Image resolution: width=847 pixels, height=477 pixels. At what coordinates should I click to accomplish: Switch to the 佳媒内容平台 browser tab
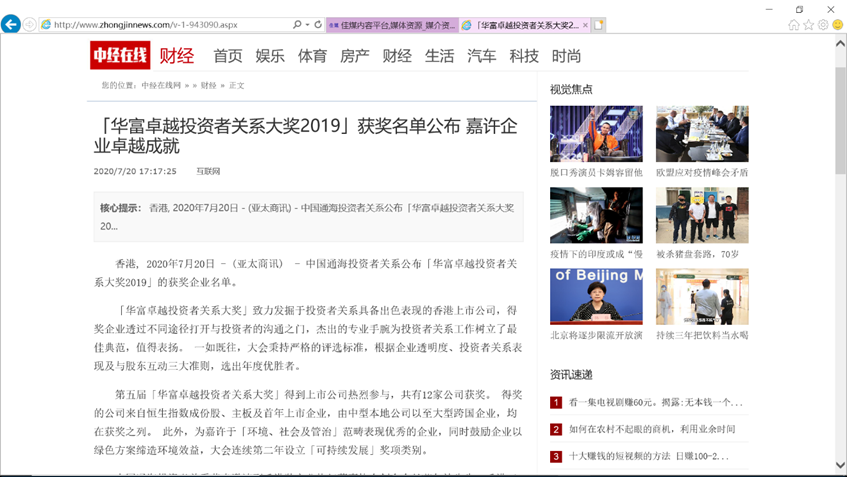pos(393,25)
